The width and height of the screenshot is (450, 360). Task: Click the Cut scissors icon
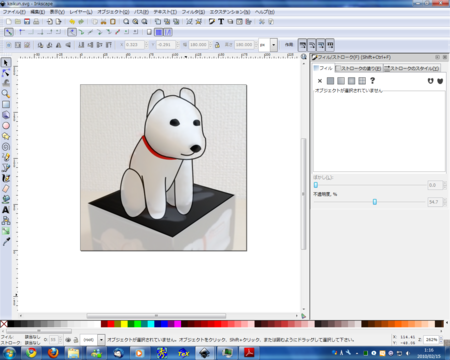104,22
